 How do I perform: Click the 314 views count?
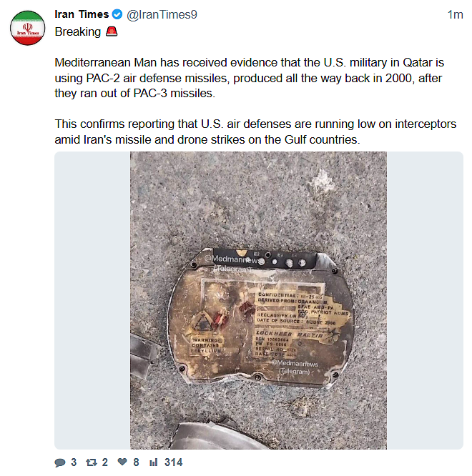click(174, 462)
